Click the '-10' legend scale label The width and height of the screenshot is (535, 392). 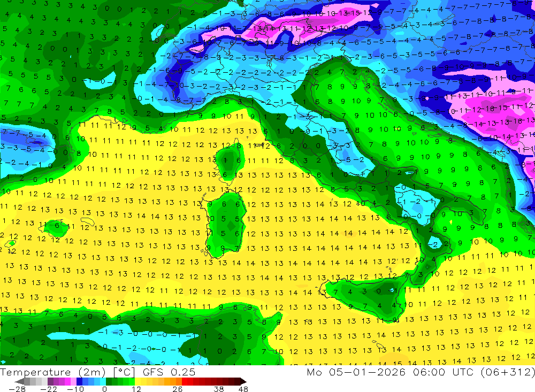coord(75,389)
